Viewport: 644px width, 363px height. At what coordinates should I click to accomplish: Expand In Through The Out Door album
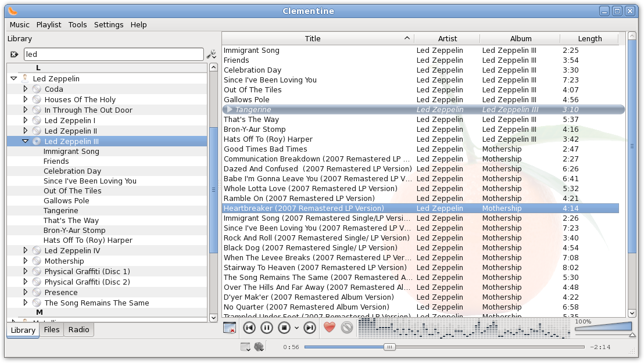click(x=26, y=110)
